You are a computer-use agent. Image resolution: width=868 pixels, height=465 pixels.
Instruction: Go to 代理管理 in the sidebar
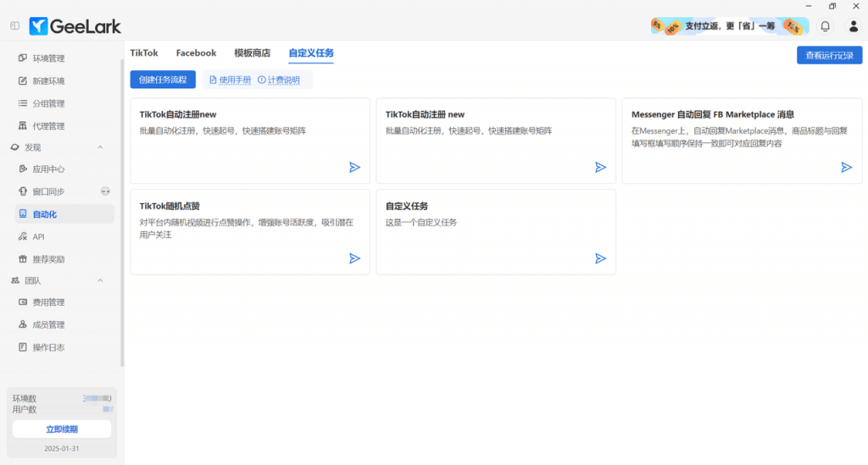click(48, 126)
